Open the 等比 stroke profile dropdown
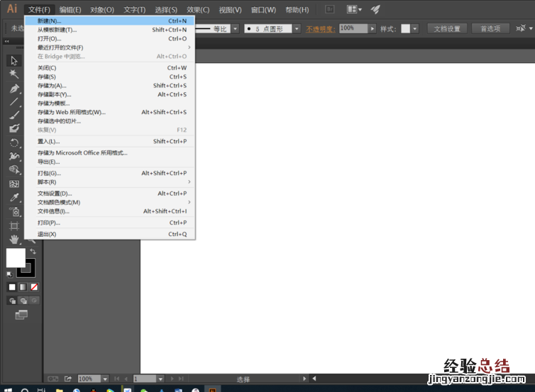The width and height of the screenshot is (535, 392). [x=235, y=29]
